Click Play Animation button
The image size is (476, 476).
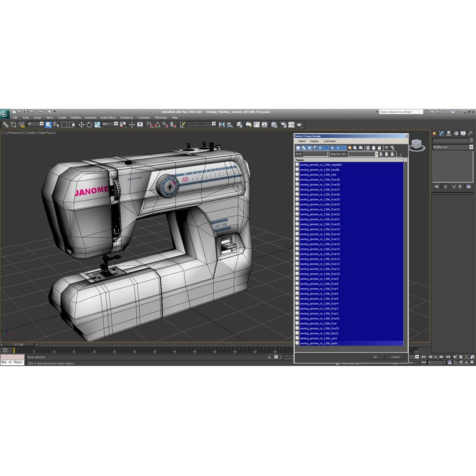pyautogui.click(x=436, y=357)
